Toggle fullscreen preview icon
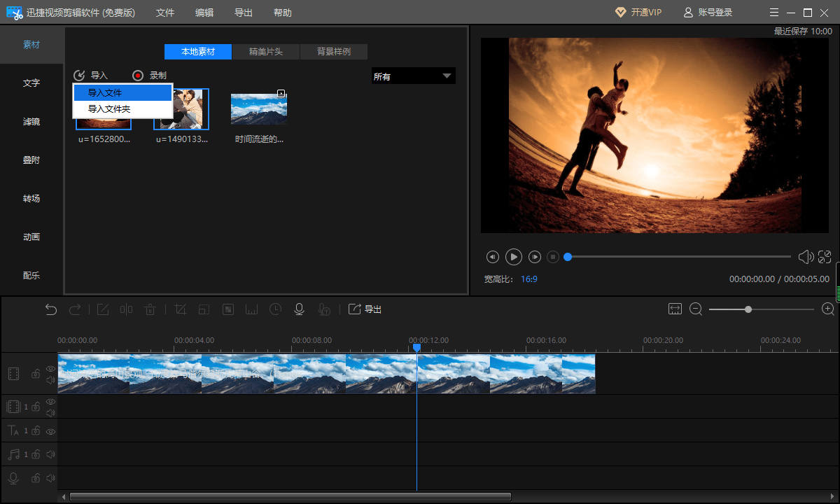The height and width of the screenshot is (504, 840). click(825, 257)
